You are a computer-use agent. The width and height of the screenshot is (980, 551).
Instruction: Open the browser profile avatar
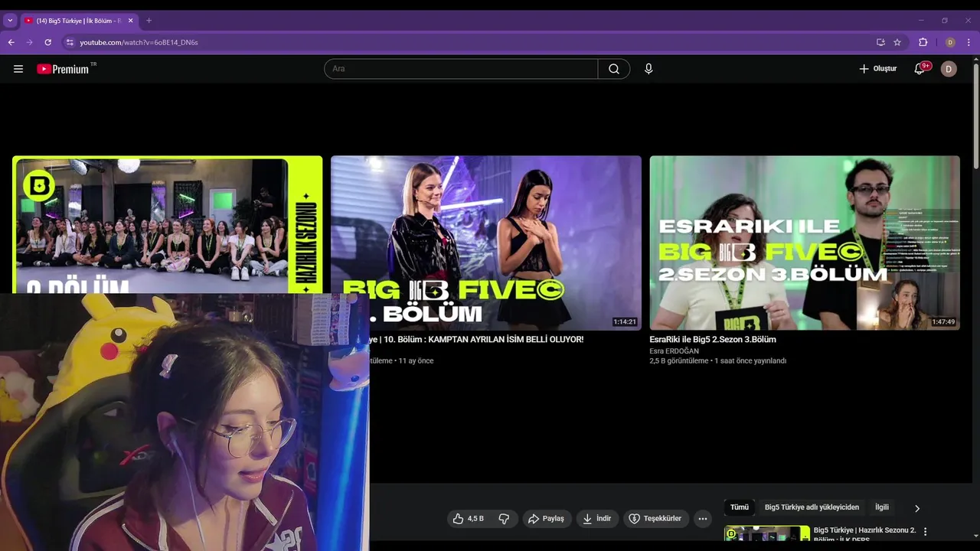click(x=950, y=42)
